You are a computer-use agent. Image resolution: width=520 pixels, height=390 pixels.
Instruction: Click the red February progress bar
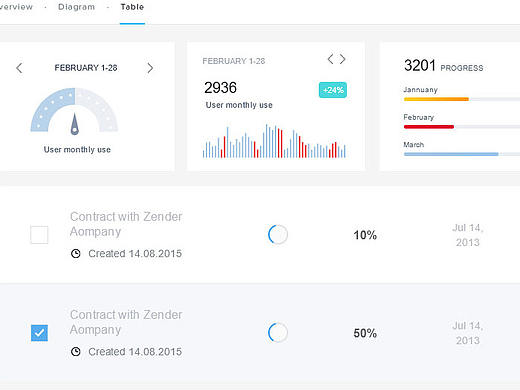click(x=429, y=127)
